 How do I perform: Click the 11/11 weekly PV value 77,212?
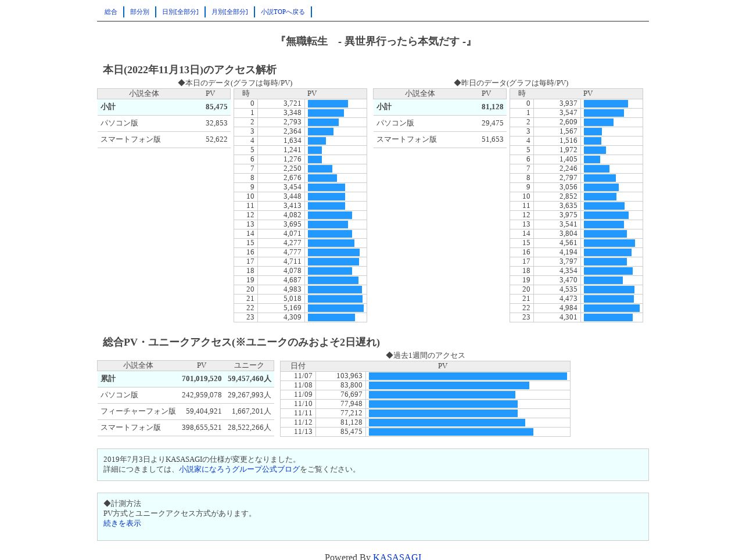pos(351,414)
